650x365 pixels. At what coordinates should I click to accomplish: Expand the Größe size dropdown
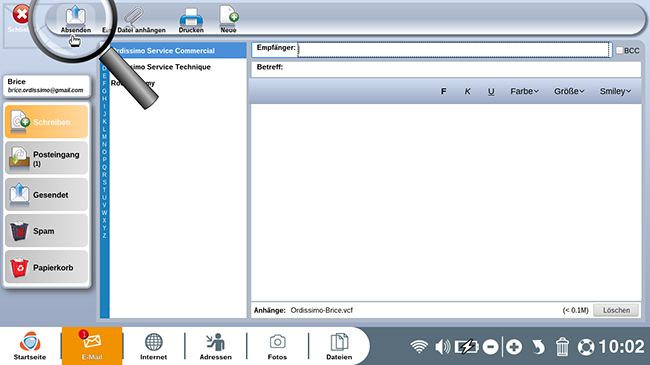click(569, 91)
